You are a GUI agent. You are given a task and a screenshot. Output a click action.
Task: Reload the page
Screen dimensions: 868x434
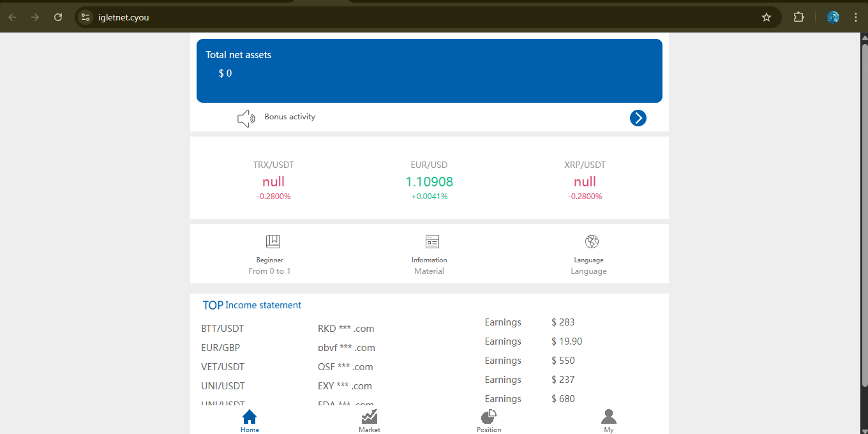click(58, 17)
